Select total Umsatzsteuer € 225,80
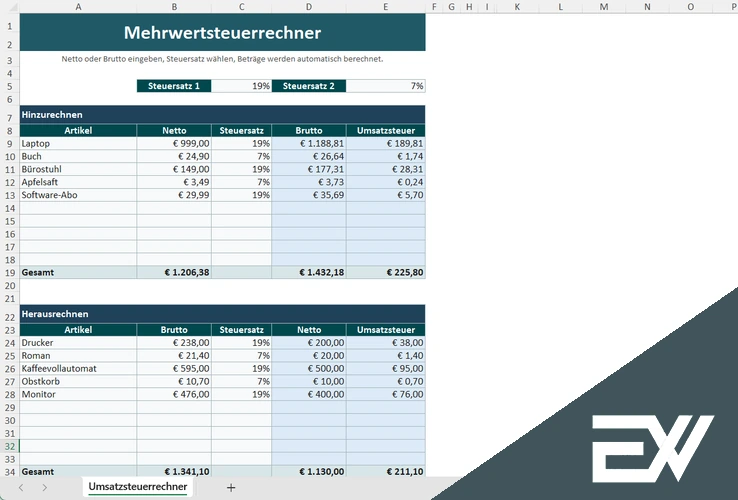The width and height of the screenshot is (738, 500). coord(385,273)
